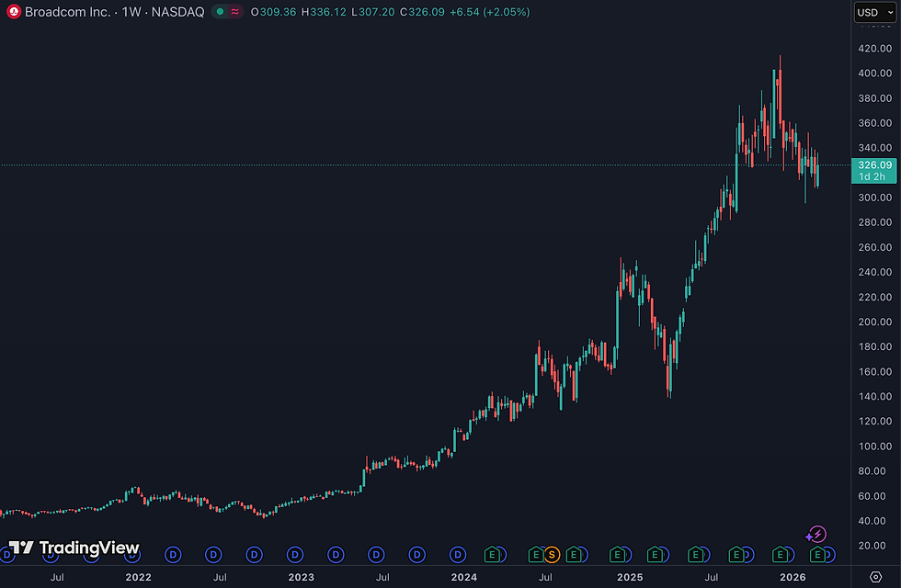Click the green market status dot
Viewport: 901px width, 588px height.
pos(220,11)
